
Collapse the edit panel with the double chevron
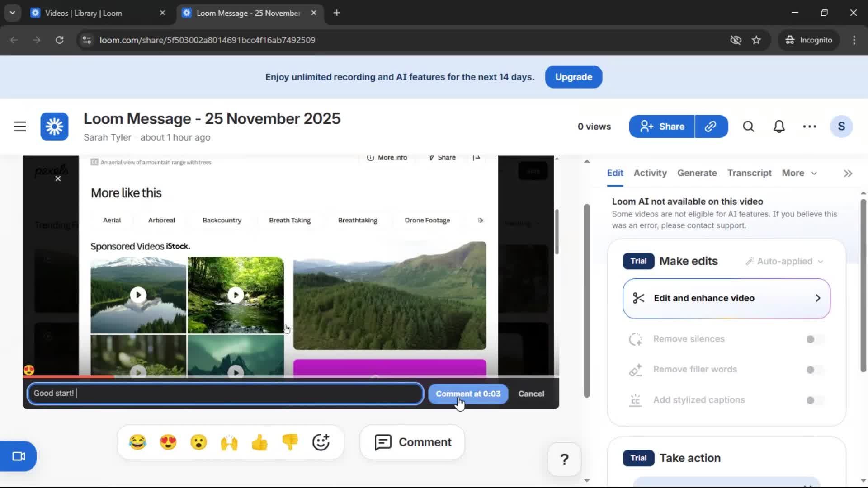(x=847, y=173)
